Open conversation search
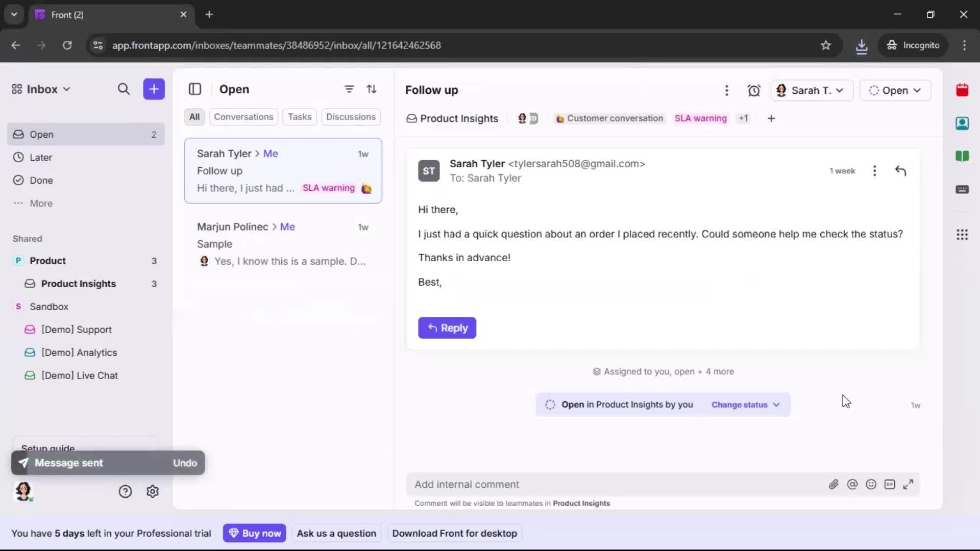This screenshot has width=980, height=551. tap(124, 89)
